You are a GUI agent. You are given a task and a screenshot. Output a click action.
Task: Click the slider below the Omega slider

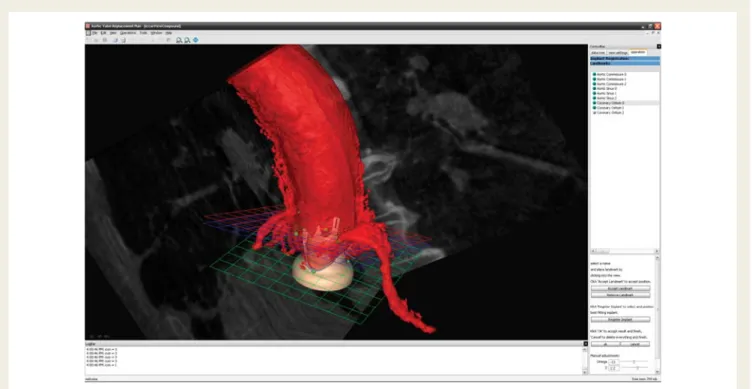click(x=634, y=368)
